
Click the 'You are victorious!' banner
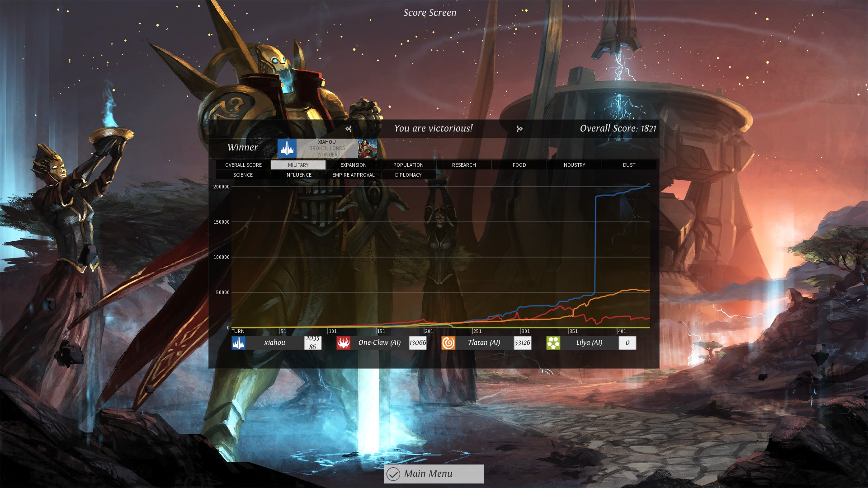(x=434, y=128)
